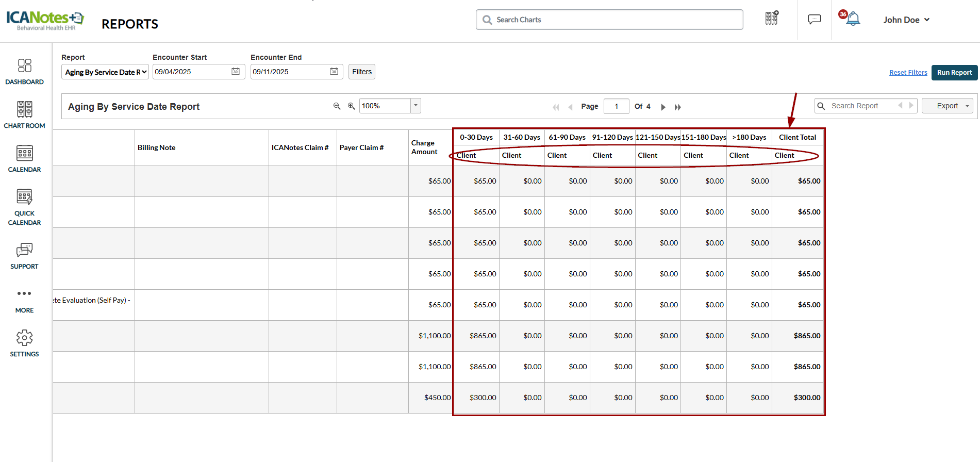Open the Encounter Start calendar picker

pos(236,72)
